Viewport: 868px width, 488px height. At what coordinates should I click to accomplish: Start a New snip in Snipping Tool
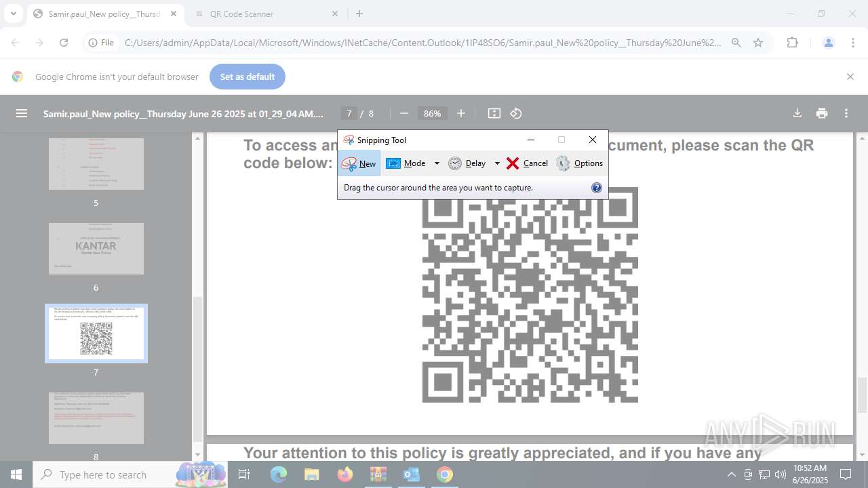coord(359,163)
